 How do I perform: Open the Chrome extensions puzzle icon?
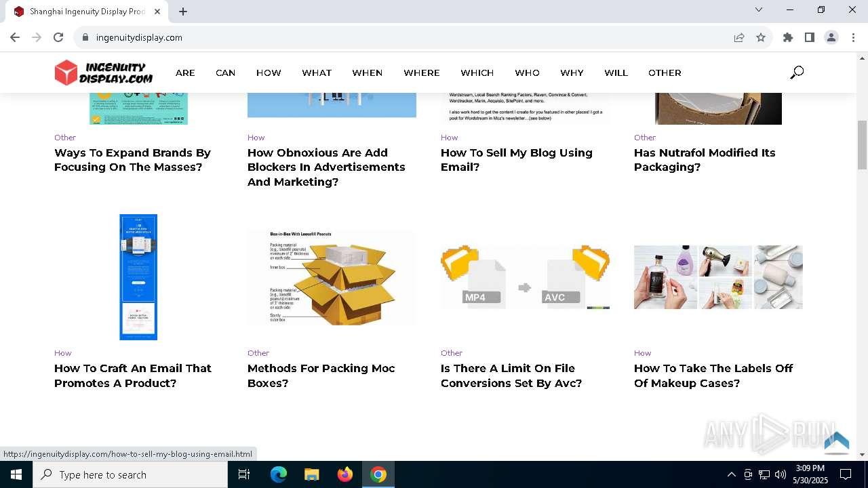[x=788, y=37]
